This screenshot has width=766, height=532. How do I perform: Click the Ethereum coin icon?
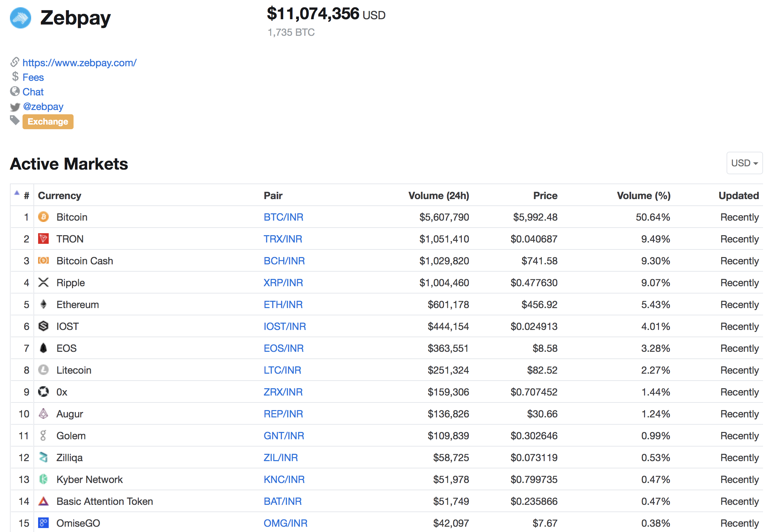tap(43, 304)
